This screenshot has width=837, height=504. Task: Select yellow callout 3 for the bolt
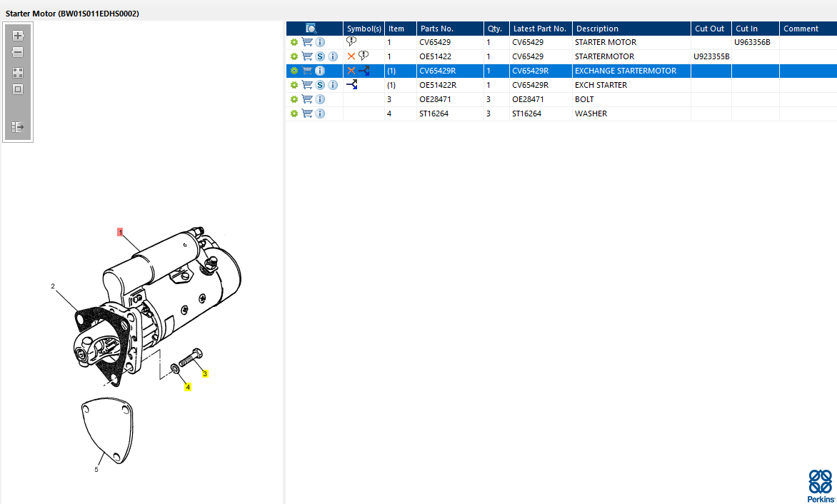click(205, 374)
